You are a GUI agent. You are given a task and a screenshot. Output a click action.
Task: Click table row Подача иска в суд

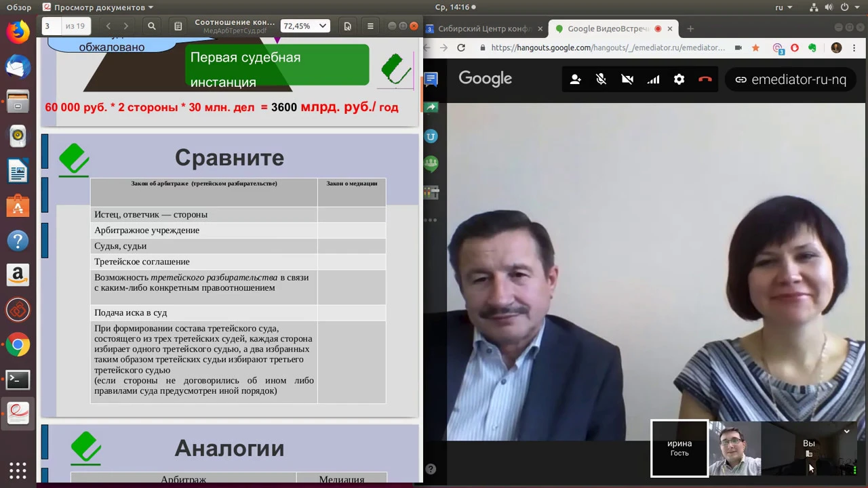tap(238, 312)
